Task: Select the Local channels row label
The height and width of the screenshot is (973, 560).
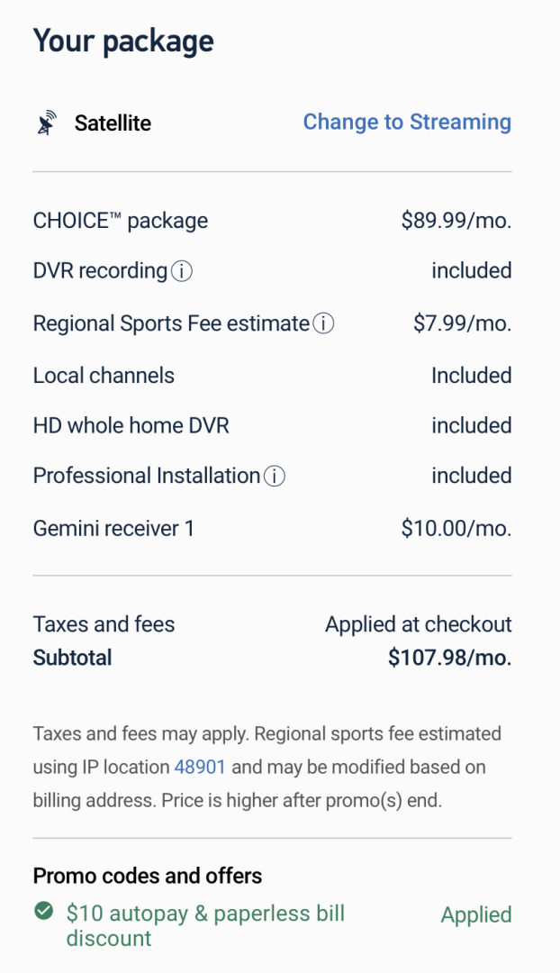Action: coord(104,376)
